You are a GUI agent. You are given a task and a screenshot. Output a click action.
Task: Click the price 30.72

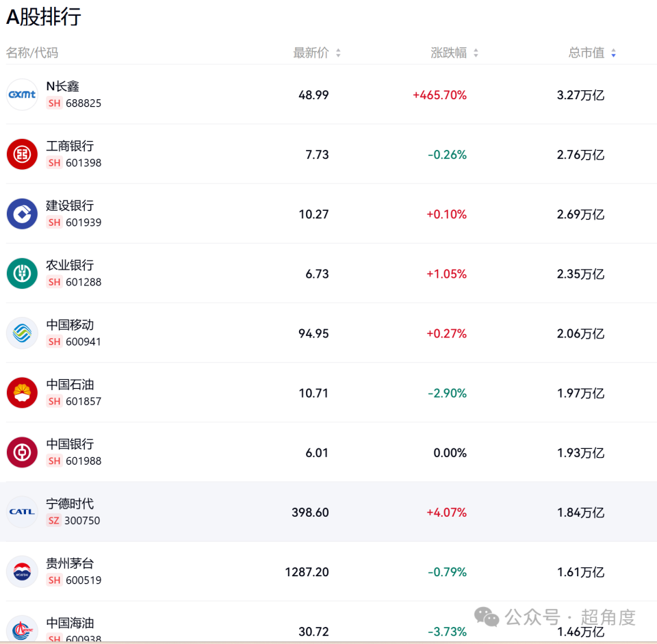pyautogui.click(x=313, y=632)
